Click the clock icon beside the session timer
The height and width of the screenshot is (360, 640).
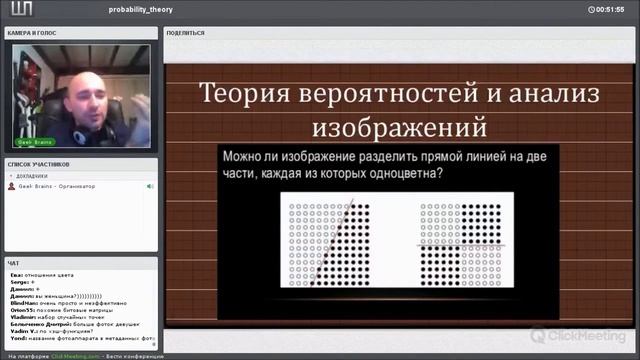(x=591, y=9)
